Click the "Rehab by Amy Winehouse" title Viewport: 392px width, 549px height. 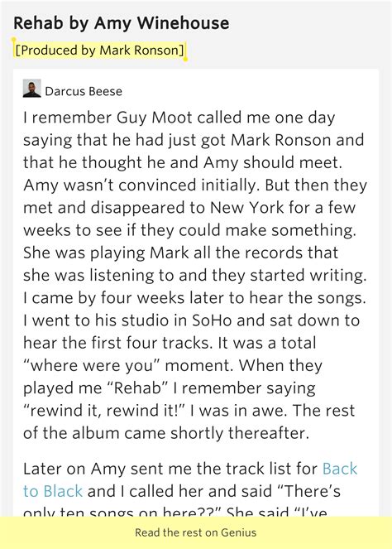pyautogui.click(x=122, y=23)
